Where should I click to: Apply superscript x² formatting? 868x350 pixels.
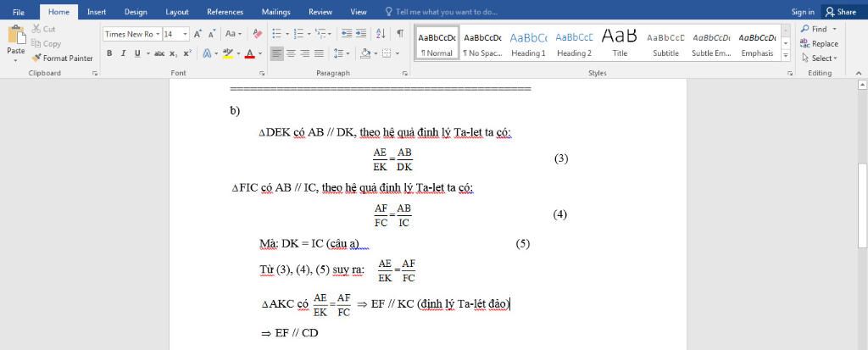[x=187, y=53]
